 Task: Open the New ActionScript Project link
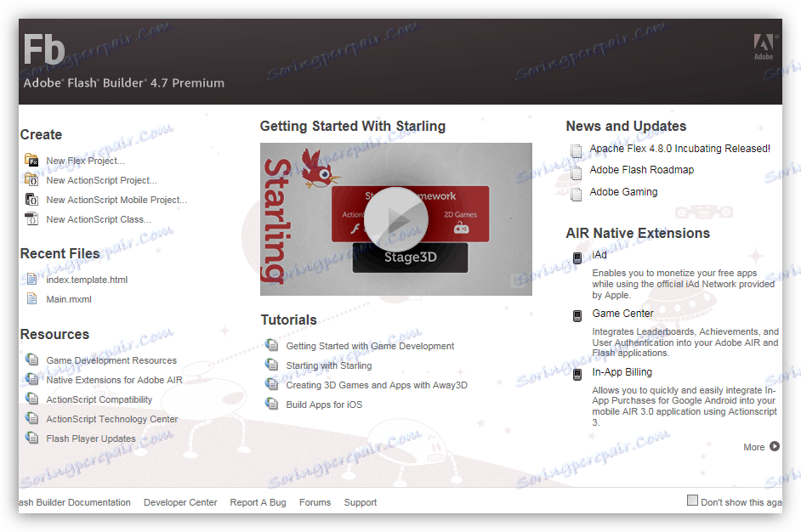pos(102,180)
